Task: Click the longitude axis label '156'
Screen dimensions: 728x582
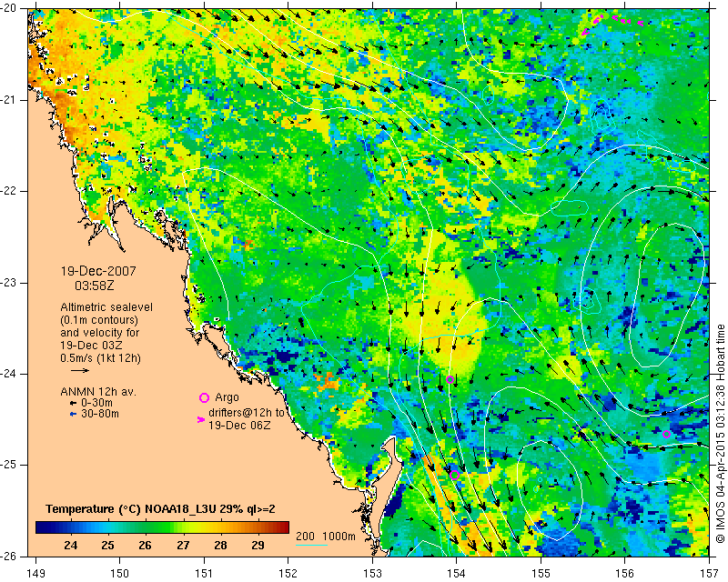Action: (x=625, y=574)
